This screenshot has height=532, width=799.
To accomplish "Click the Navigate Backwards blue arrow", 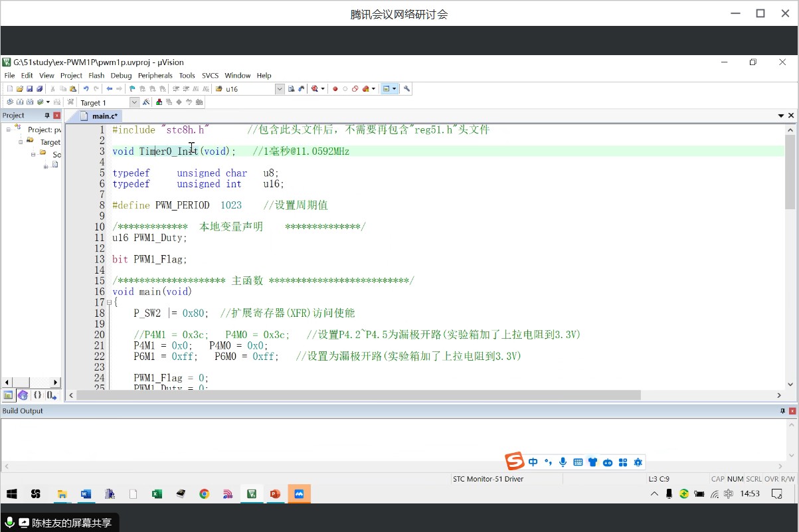I will [x=109, y=88].
